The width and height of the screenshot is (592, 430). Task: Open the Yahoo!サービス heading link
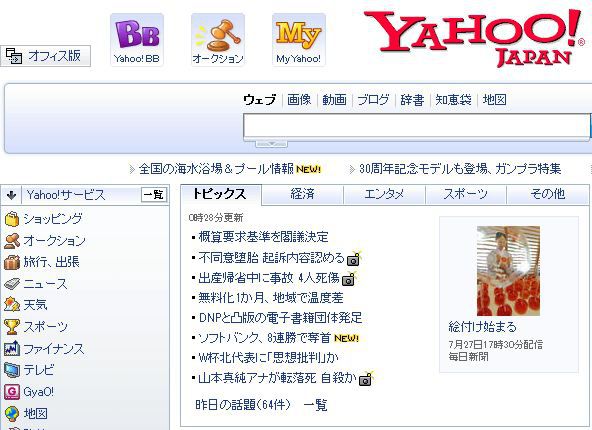click(66, 195)
